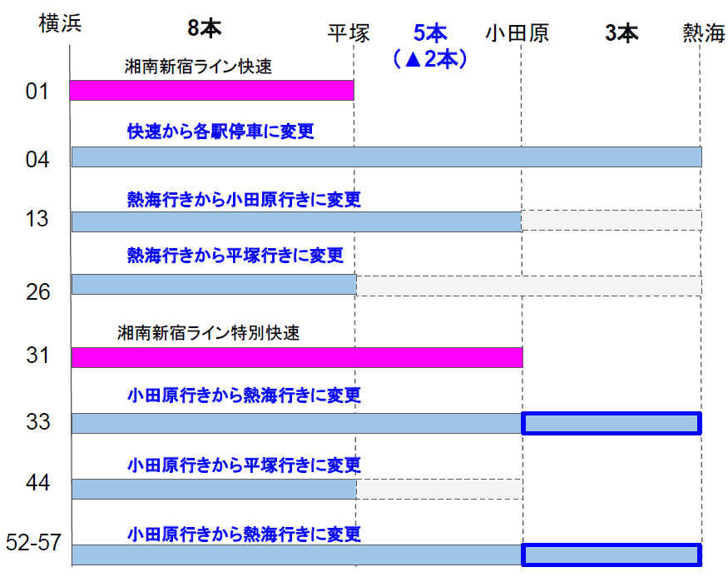Viewport: 728px width, 577px height.
Task: Click the 31 minute label
Action: pos(37,356)
